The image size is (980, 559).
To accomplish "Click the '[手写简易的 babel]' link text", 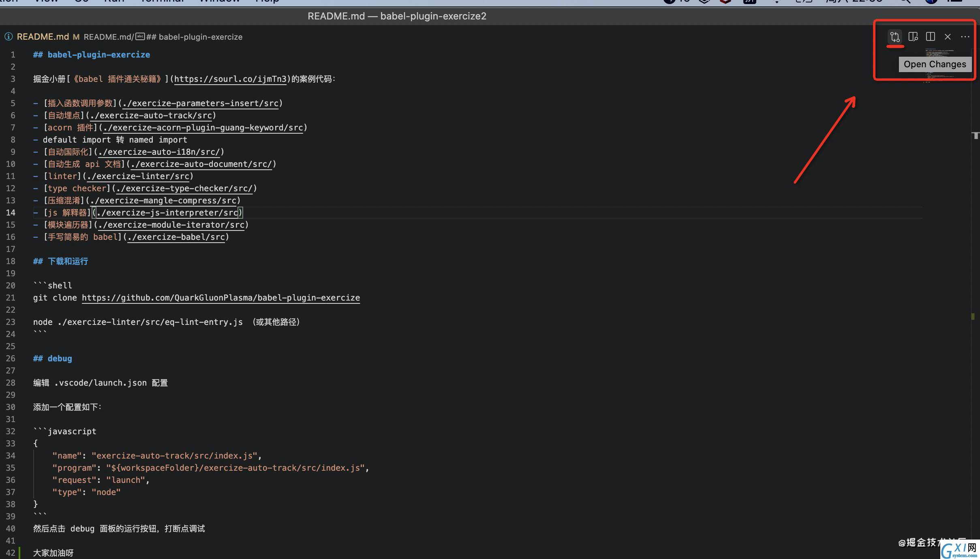I will [83, 237].
